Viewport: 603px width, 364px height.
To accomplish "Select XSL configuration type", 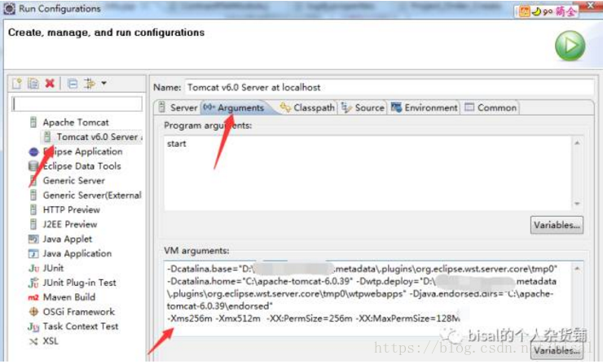I will click(51, 341).
